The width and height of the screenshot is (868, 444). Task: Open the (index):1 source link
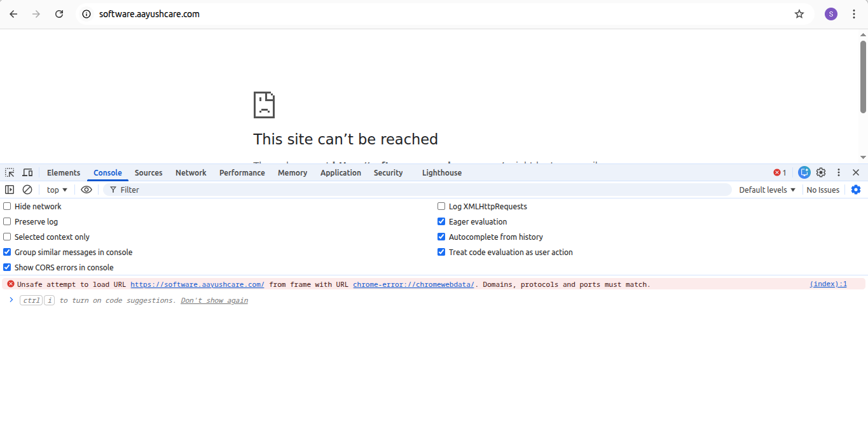[x=828, y=284]
